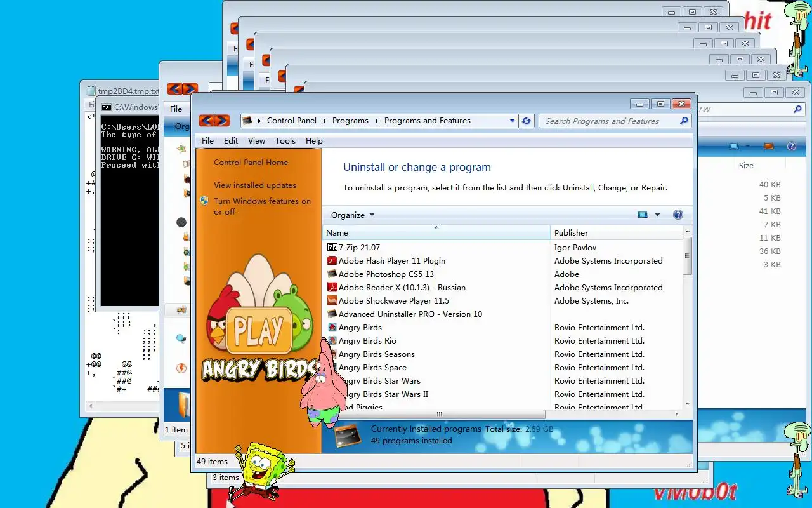Open the Edit menu
The width and height of the screenshot is (812, 508).
(231, 140)
